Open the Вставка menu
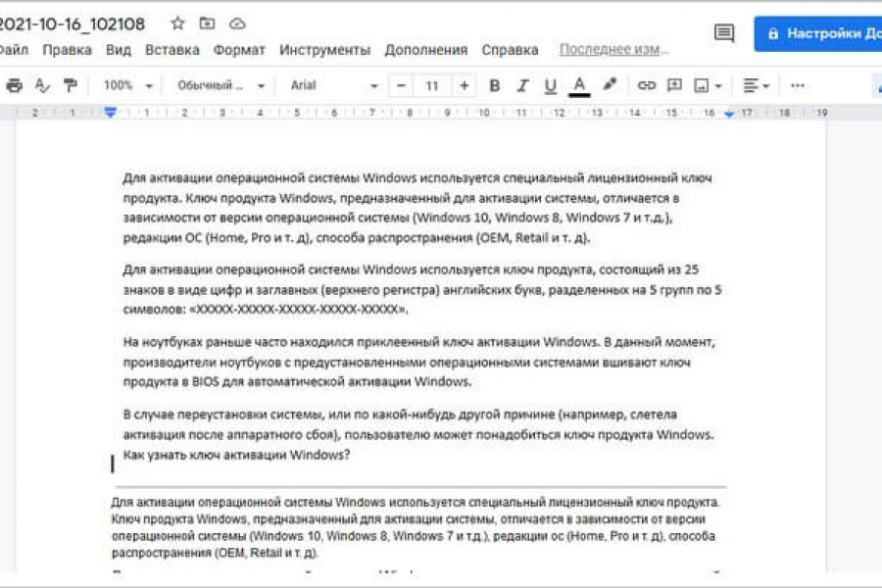 172,50
